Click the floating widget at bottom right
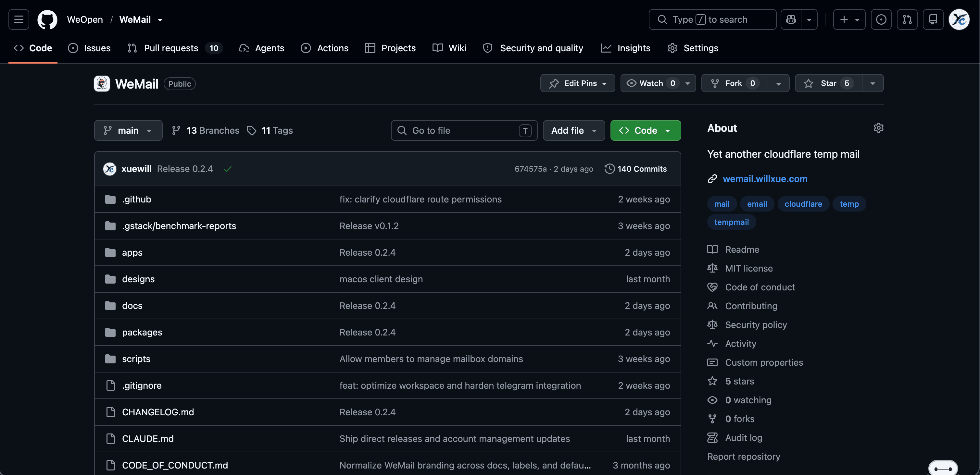The image size is (980, 475). [943, 469]
